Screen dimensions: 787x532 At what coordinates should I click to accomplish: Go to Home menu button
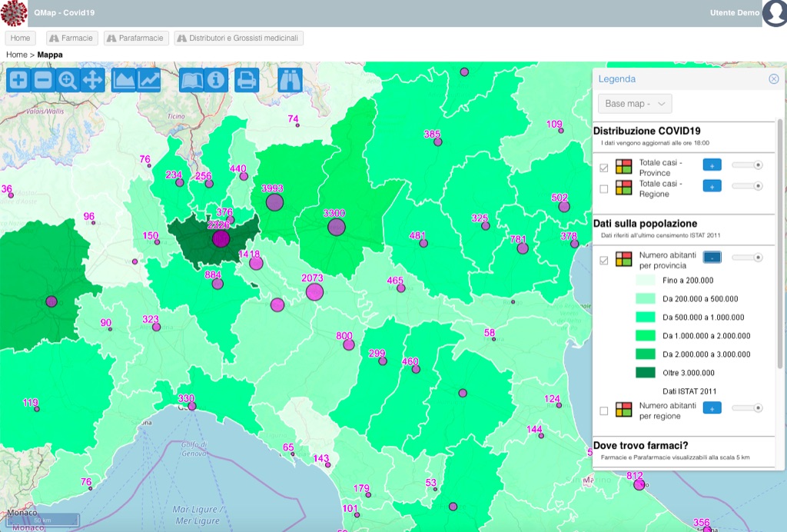pos(20,38)
